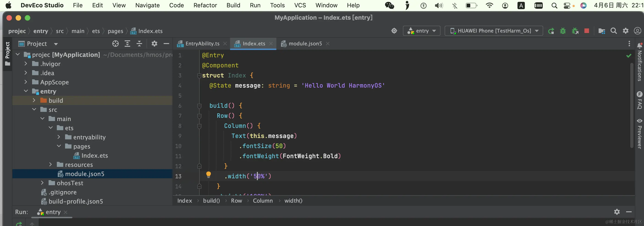Open Run panel settings gear
This screenshot has width=644, height=226.
point(617,212)
